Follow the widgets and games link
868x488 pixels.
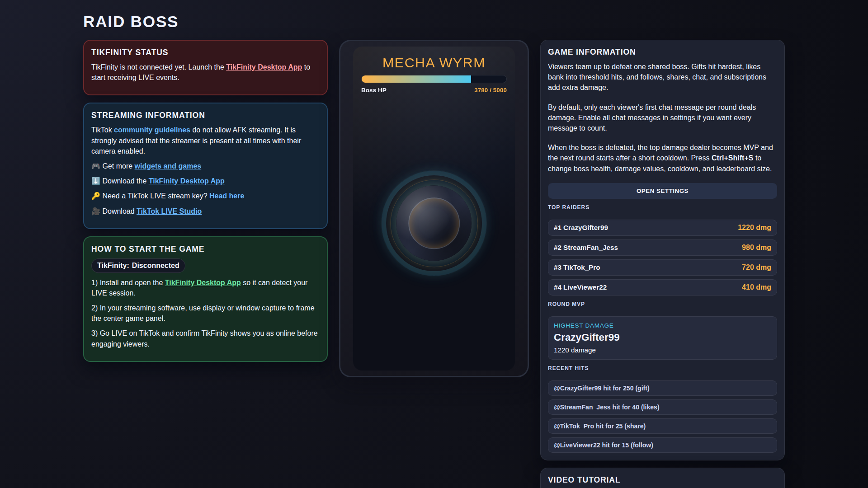pos(168,166)
